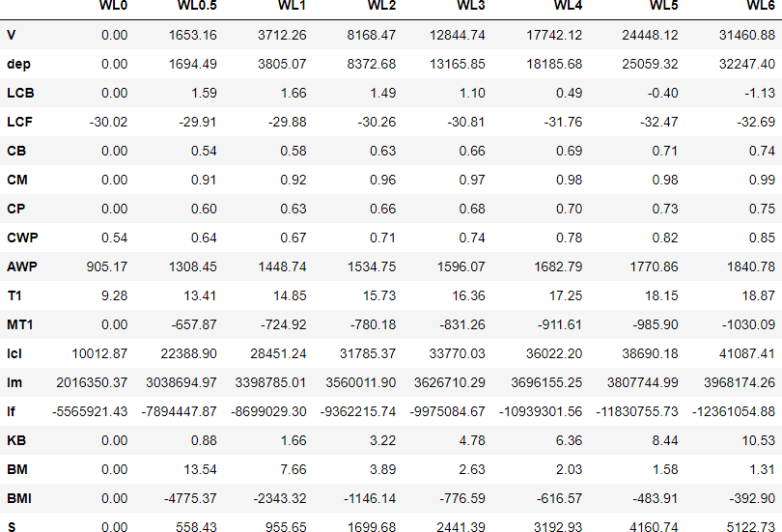782x532 pixels.
Task: Click the CM row label
Action: point(17,180)
